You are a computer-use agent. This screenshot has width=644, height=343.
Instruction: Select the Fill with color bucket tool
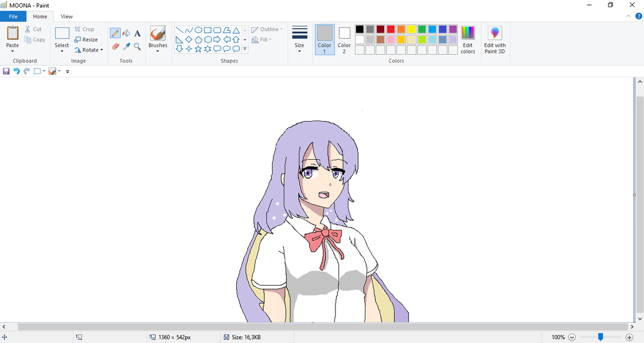126,33
